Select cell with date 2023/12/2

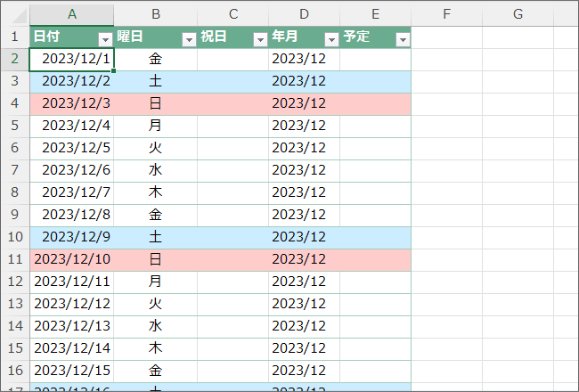coord(71,81)
